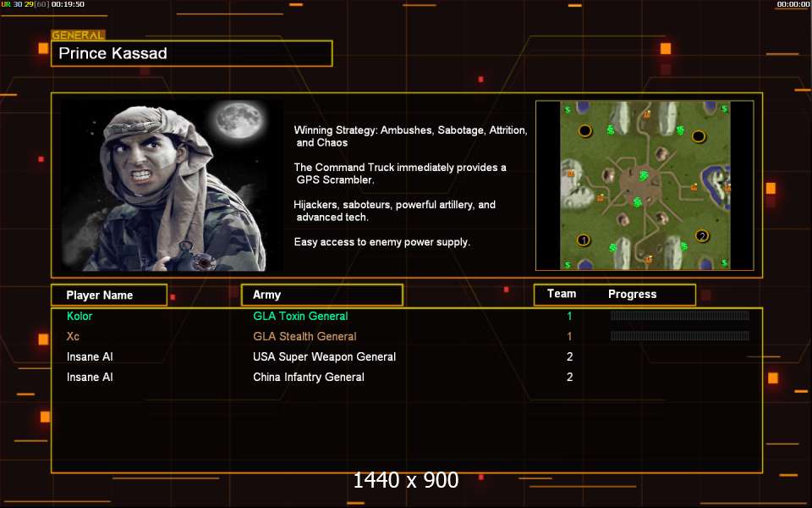
Task: Click start position 1 marker on minimap
Action: coord(584,240)
